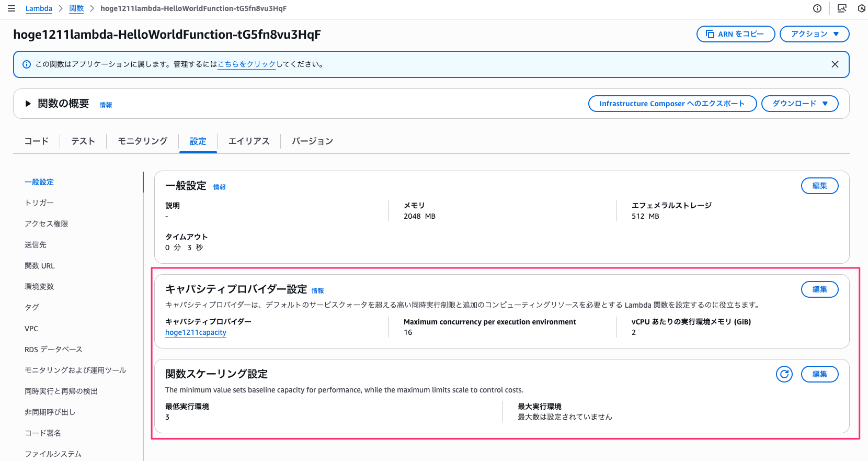Expand the 関数の概要 section

pyautogui.click(x=28, y=104)
